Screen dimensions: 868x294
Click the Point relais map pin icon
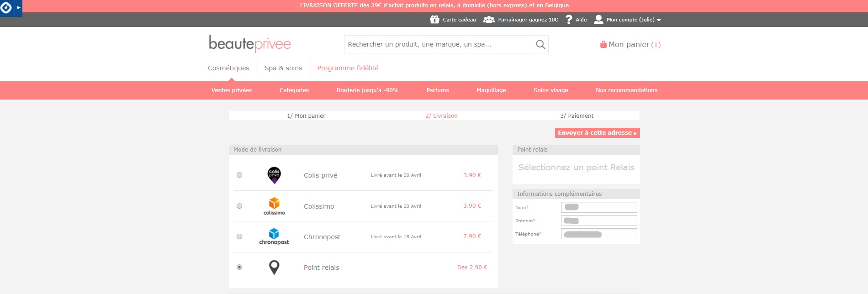[274, 267]
